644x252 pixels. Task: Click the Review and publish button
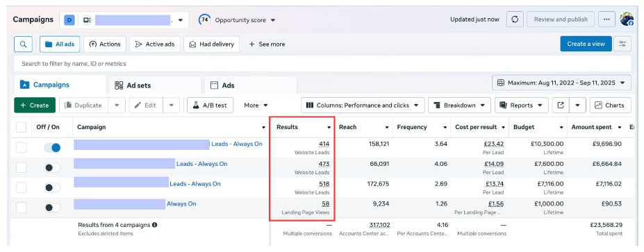[x=561, y=19]
